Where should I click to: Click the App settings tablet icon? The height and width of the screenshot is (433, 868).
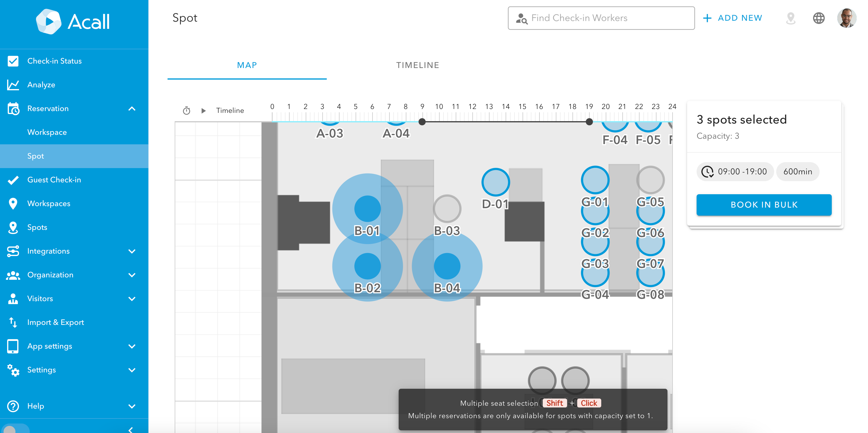click(13, 346)
